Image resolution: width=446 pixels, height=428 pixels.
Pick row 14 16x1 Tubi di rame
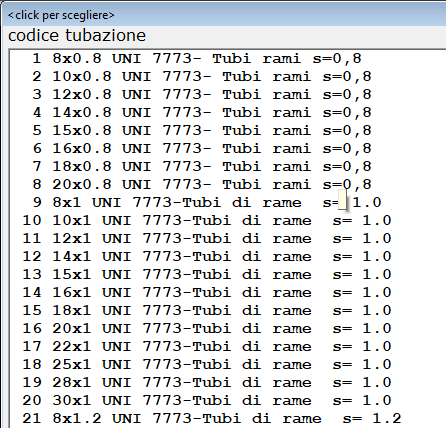click(228, 292)
